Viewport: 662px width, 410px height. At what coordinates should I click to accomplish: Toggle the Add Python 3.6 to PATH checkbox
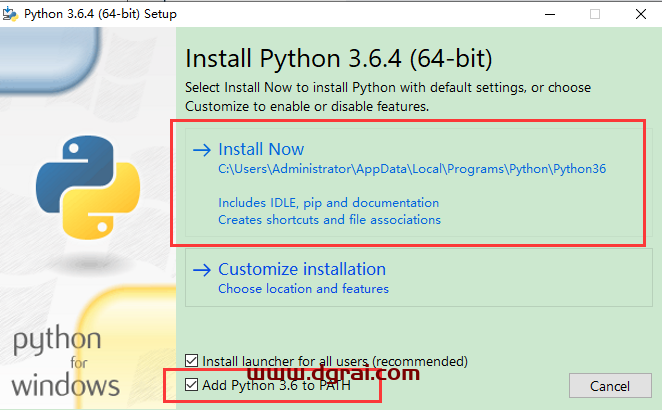[192, 384]
